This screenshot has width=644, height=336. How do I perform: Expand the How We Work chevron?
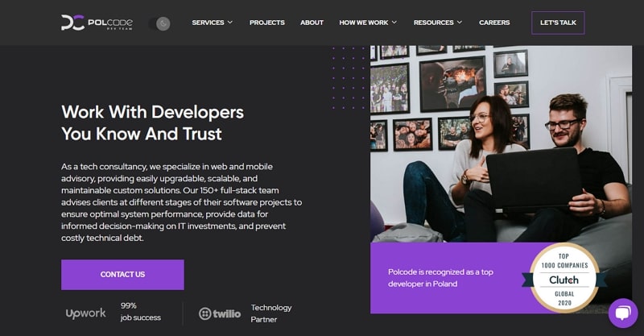coord(394,23)
